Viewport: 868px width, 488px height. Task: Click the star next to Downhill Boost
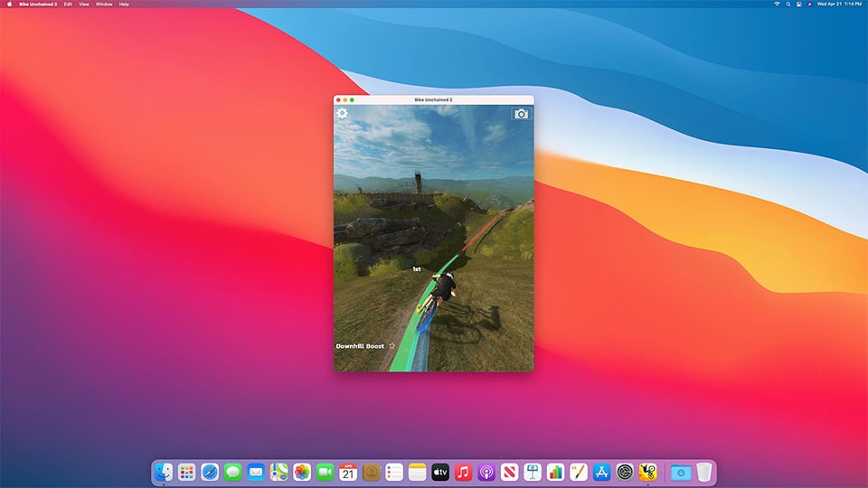pyautogui.click(x=392, y=346)
